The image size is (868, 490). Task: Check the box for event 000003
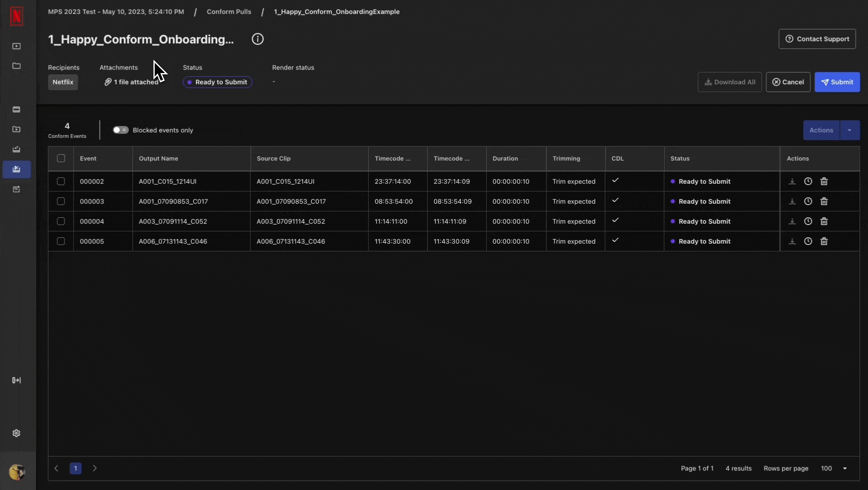coord(61,201)
